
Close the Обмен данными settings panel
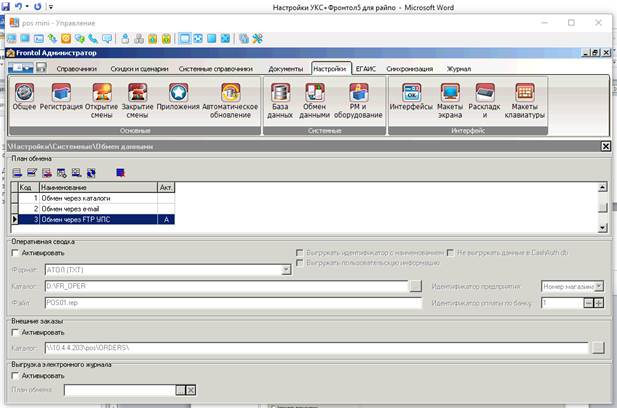point(606,146)
